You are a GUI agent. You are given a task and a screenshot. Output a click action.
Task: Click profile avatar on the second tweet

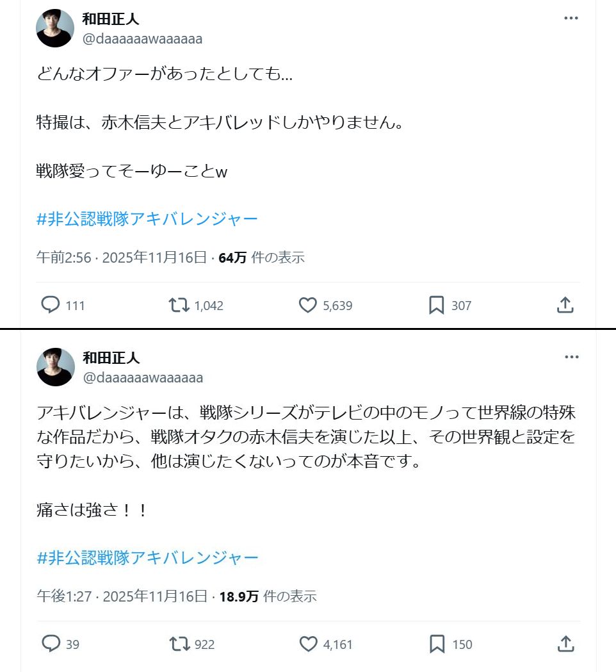(x=55, y=367)
